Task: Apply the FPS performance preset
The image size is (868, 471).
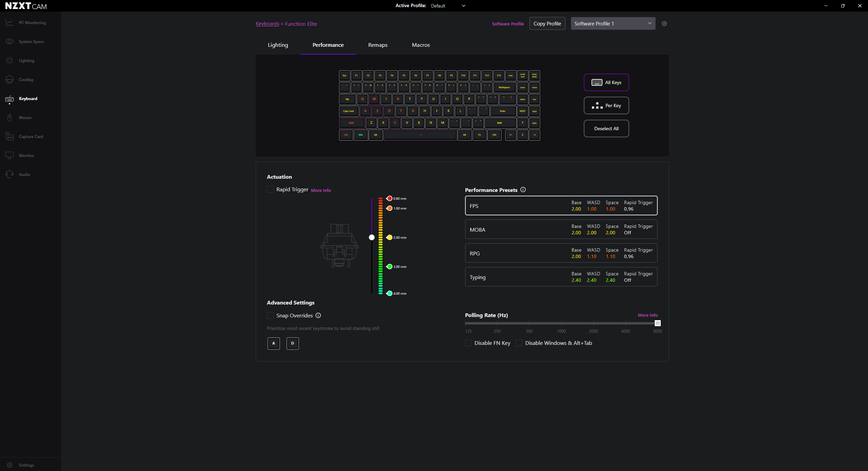Action: pyautogui.click(x=561, y=205)
